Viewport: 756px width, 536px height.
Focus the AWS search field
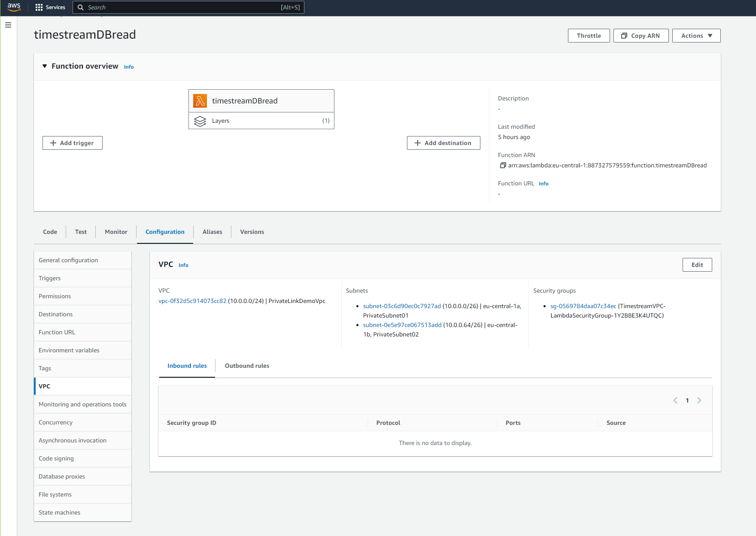(188, 7)
